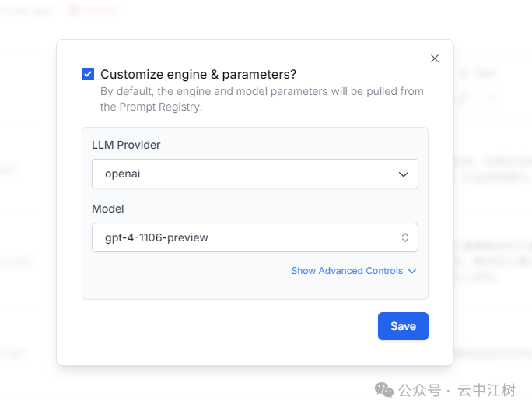532x411 pixels.
Task: Click the faded red icon at the top-left
Action: (74, 10)
